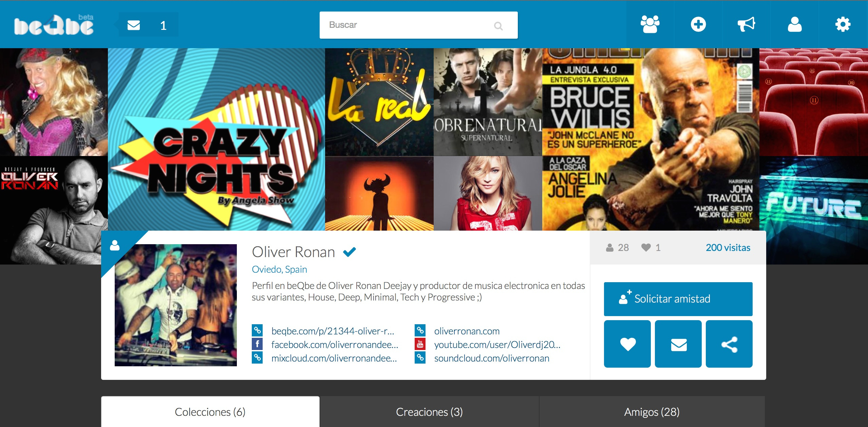Click the Facebook icon
The height and width of the screenshot is (427, 868).
[257, 344]
